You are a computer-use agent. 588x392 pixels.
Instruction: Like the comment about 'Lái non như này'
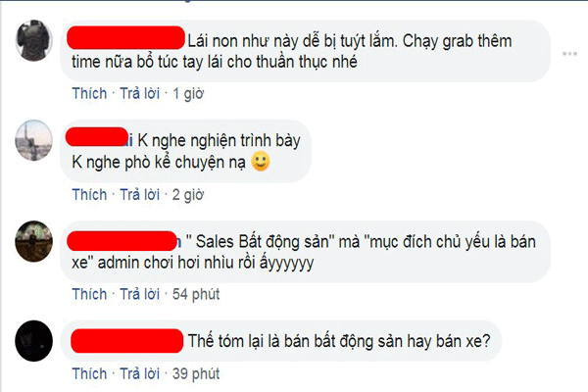click(x=89, y=93)
